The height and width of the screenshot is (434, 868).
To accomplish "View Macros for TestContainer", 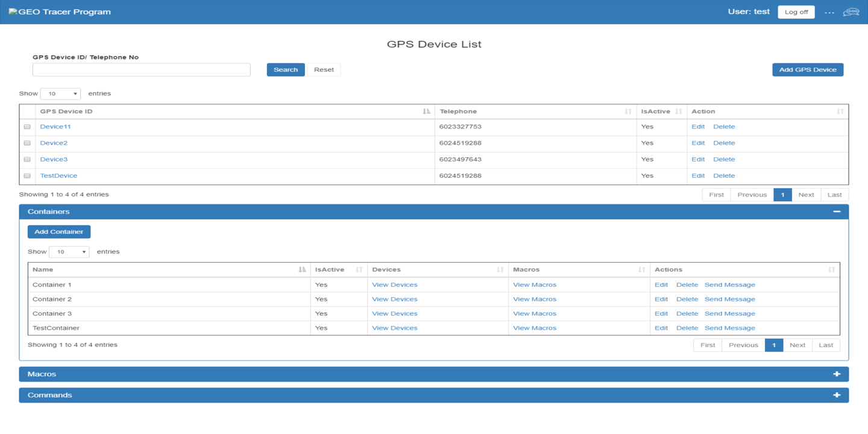I will [x=535, y=328].
